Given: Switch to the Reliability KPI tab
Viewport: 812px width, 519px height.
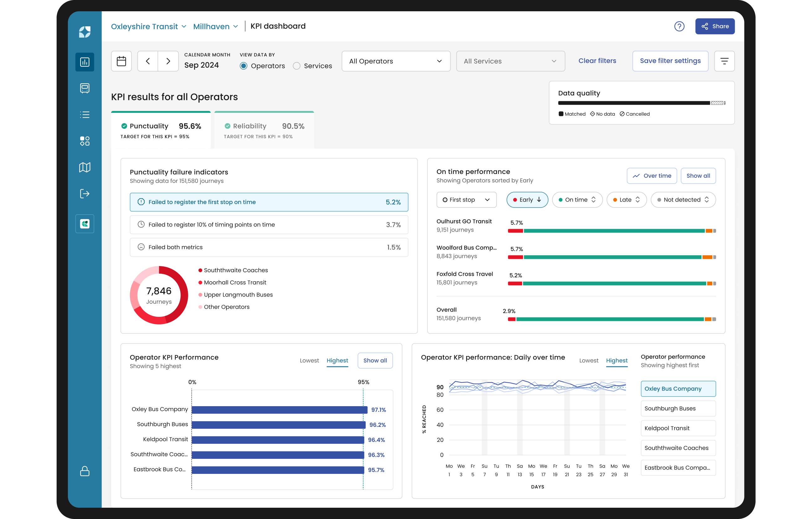Looking at the screenshot, I should point(264,130).
